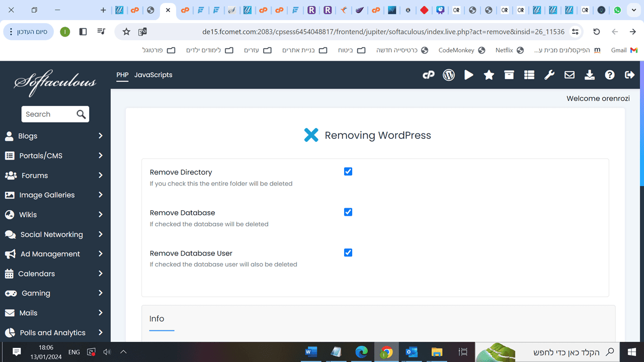The width and height of the screenshot is (644, 362).
Task: Open the help question mark icon
Action: (x=610, y=75)
